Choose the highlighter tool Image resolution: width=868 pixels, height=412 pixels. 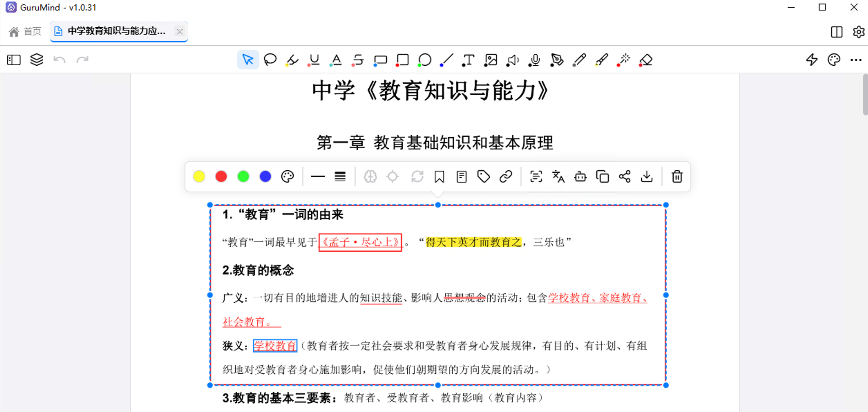click(292, 60)
